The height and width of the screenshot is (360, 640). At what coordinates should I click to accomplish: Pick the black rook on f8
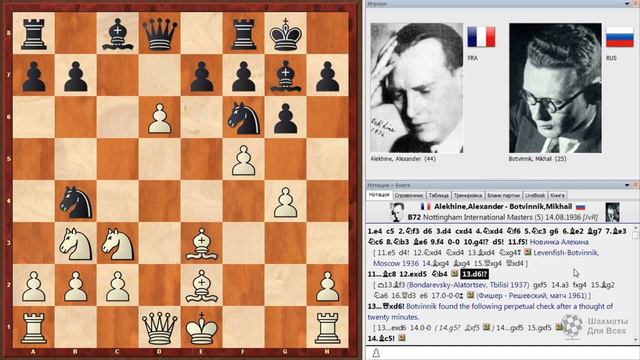coord(244,35)
